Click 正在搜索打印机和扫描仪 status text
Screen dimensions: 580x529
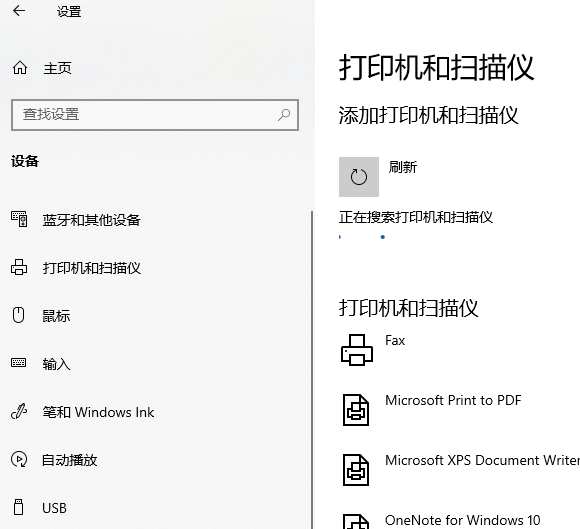click(416, 217)
